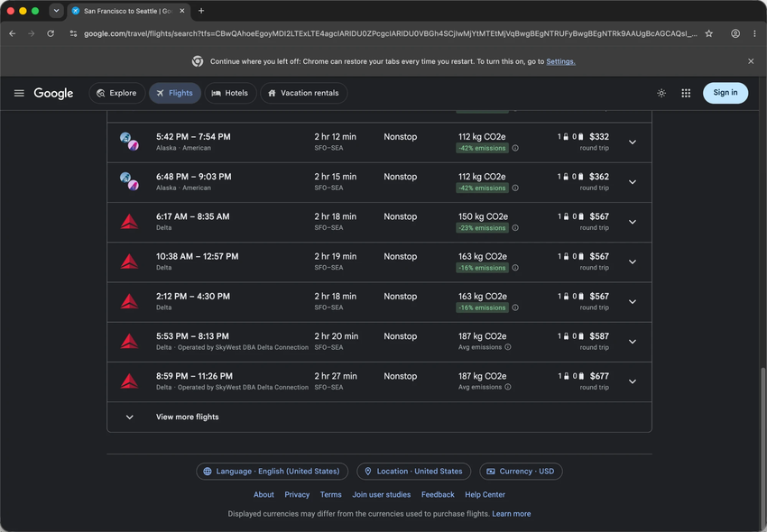Viewport: 767px width, 532px height.
Task: Show emissions info for 10:38 AM Delta flight
Action: tap(515, 268)
